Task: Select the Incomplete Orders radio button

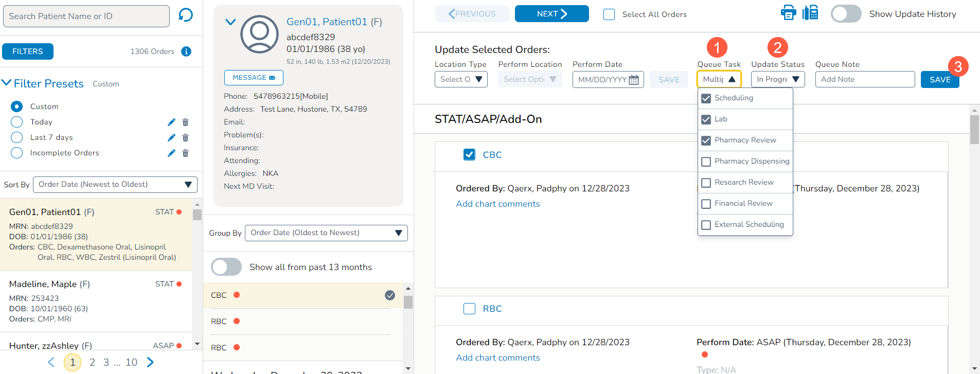Action: point(17,153)
